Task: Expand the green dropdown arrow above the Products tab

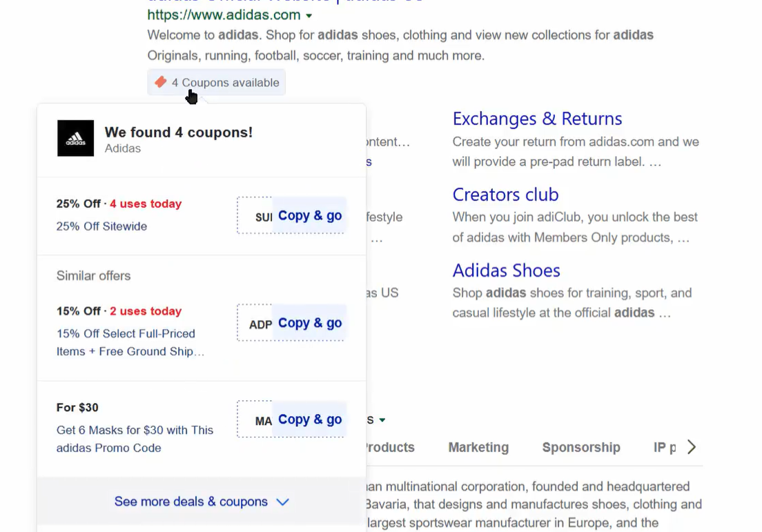Action: (x=382, y=420)
